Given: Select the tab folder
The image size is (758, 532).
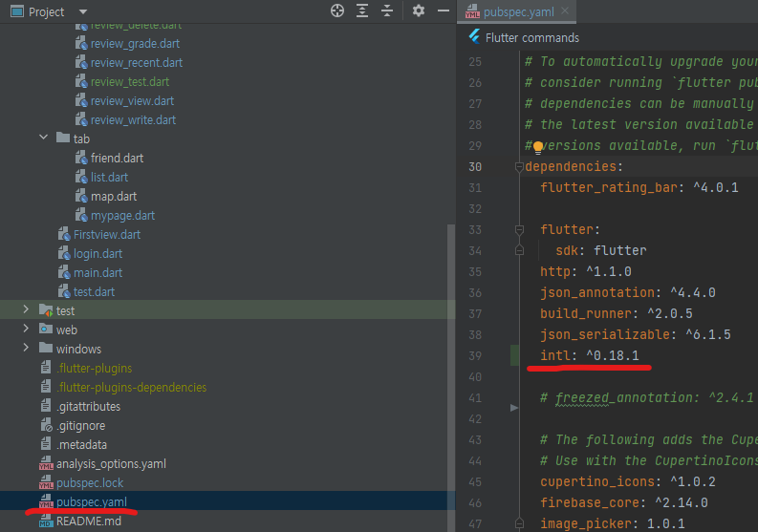Looking at the screenshot, I should [x=81, y=139].
